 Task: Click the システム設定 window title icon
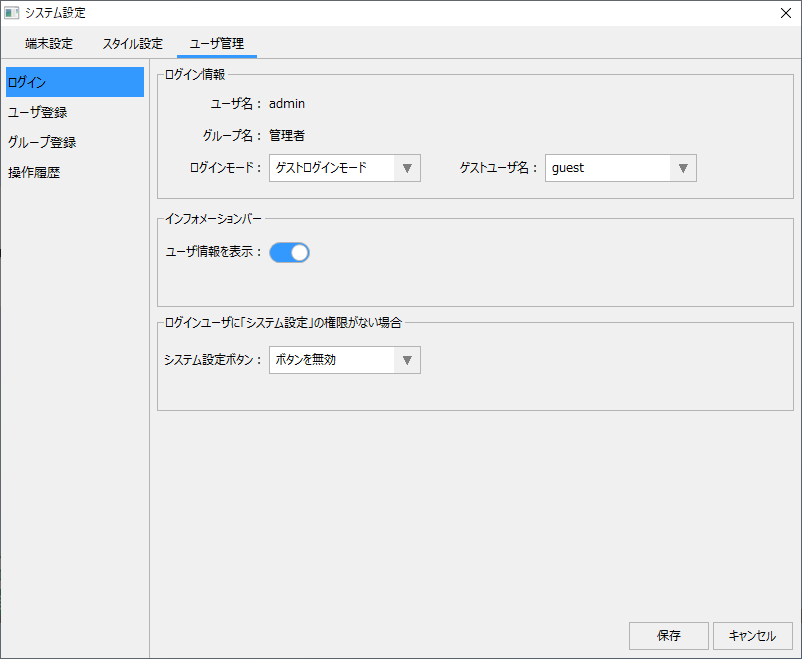[12, 13]
